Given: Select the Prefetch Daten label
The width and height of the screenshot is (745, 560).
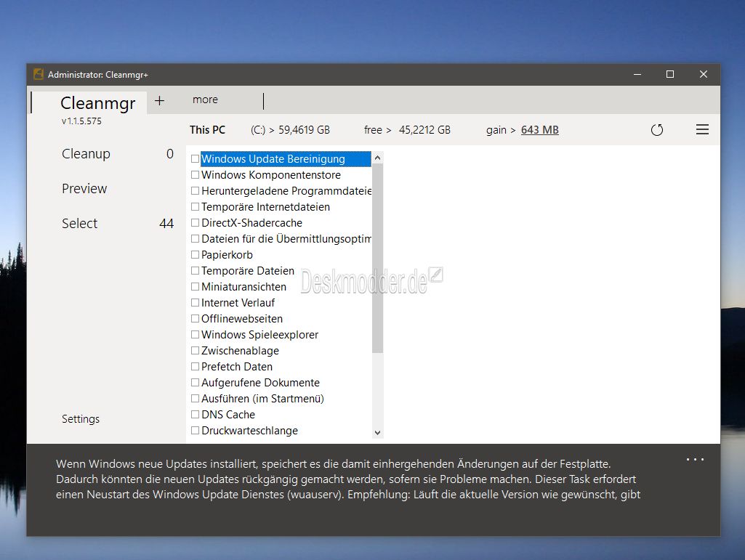Looking at the screenshot, I should click(x=237, y=367).
